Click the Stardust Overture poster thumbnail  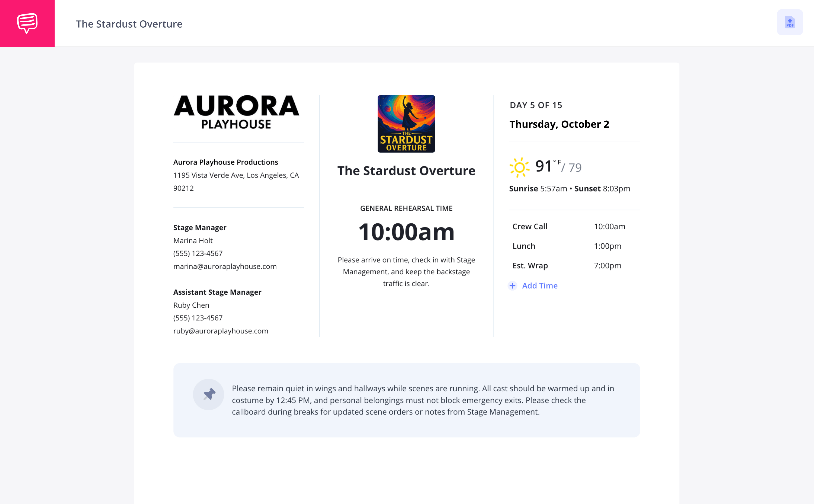coord(406,124)
